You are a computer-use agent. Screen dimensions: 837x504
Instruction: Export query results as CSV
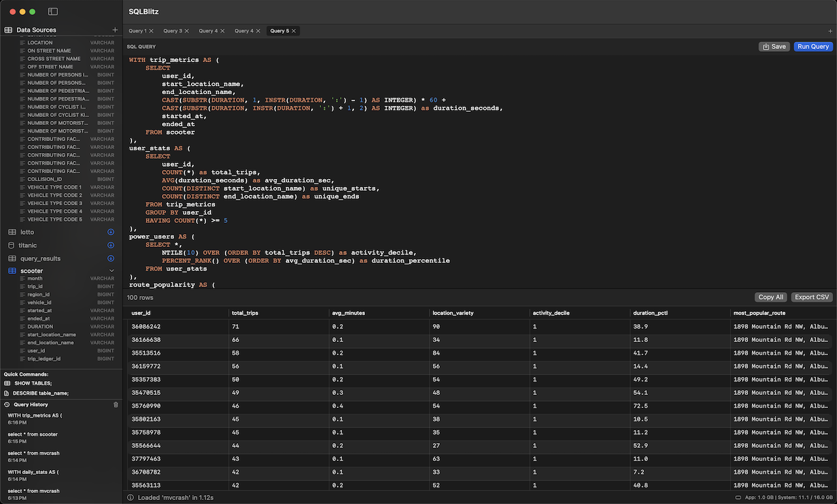[811, 297]
